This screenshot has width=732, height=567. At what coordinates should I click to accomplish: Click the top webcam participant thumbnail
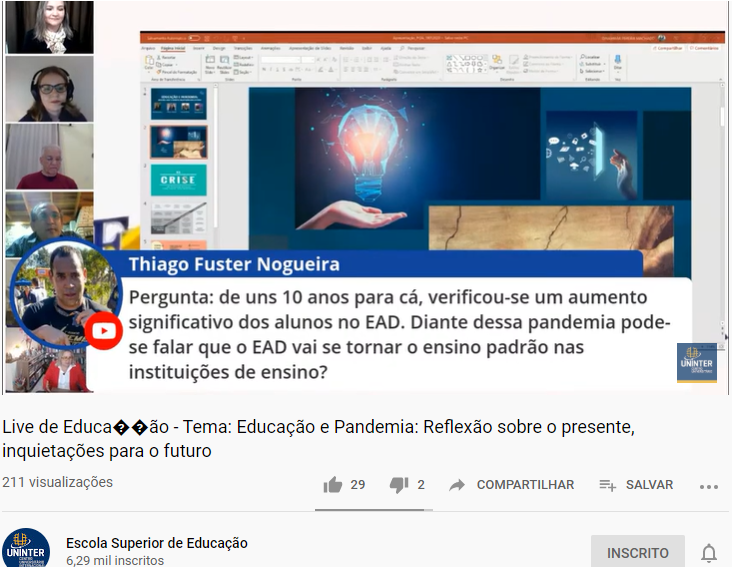pyautogui.click(x=49, y=27)
